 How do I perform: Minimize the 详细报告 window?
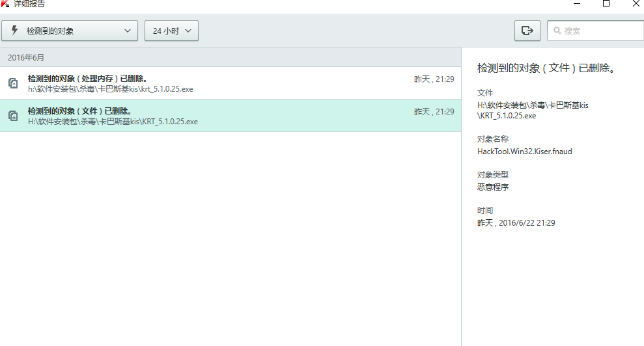point(576,4)
